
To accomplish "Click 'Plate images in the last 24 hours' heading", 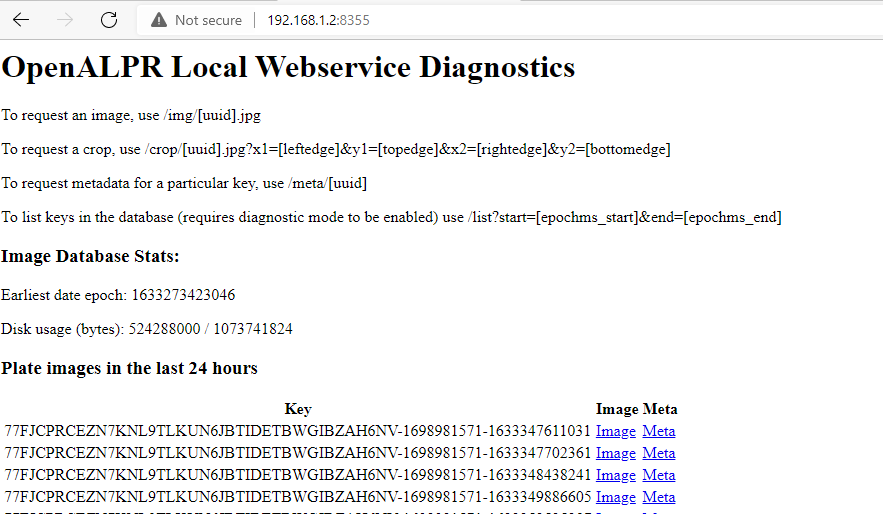I will [x=130, y=368].
